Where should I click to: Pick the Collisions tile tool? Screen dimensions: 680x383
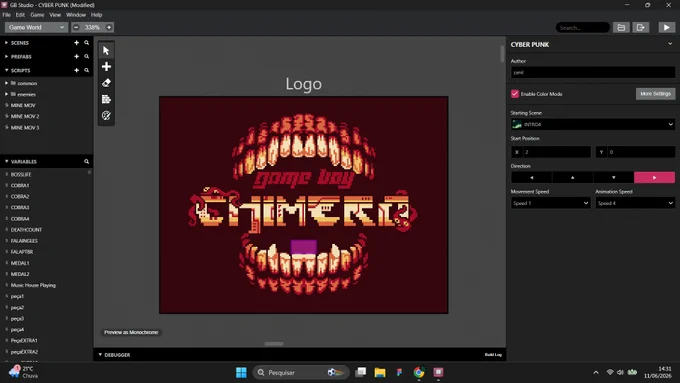pos(106,99)
